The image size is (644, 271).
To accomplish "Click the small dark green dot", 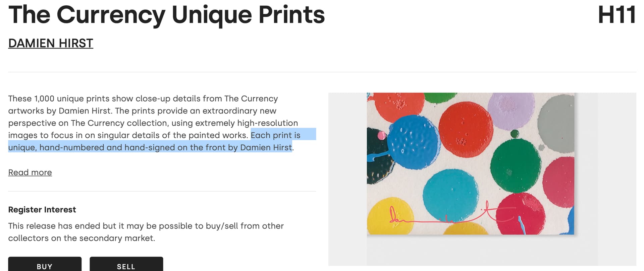I will pyautogui.click(x=515, y=134).
